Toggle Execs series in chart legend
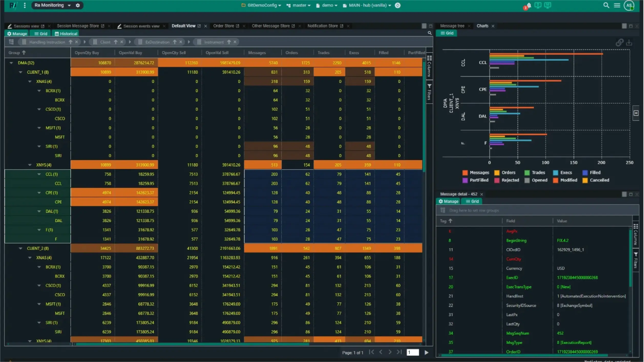The width and height of the screenshot is (644, 362). [563, 173]
